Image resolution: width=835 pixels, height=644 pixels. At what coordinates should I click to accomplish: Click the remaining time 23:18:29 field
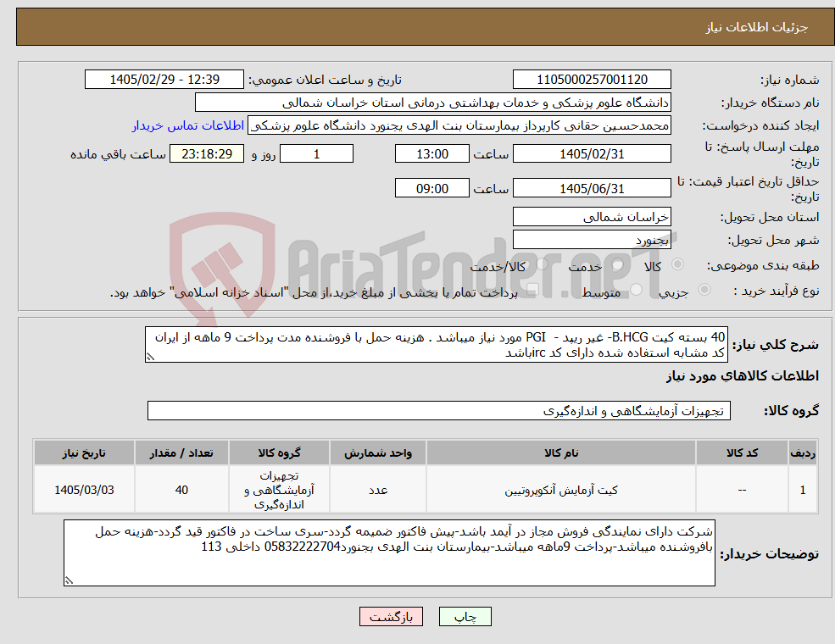(x=207, y=154)
